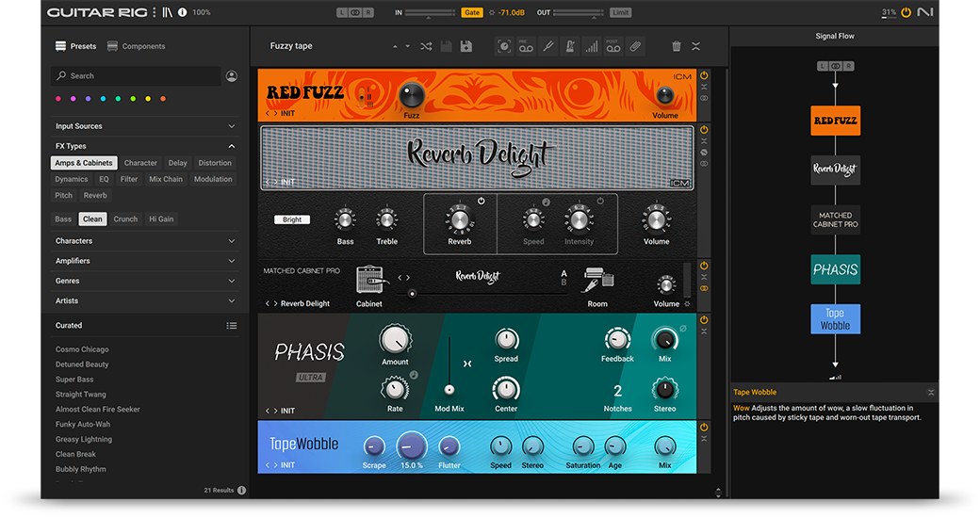Close the Tape Wobble hint panel
The image size is (980, 518).
coord(931,393)
